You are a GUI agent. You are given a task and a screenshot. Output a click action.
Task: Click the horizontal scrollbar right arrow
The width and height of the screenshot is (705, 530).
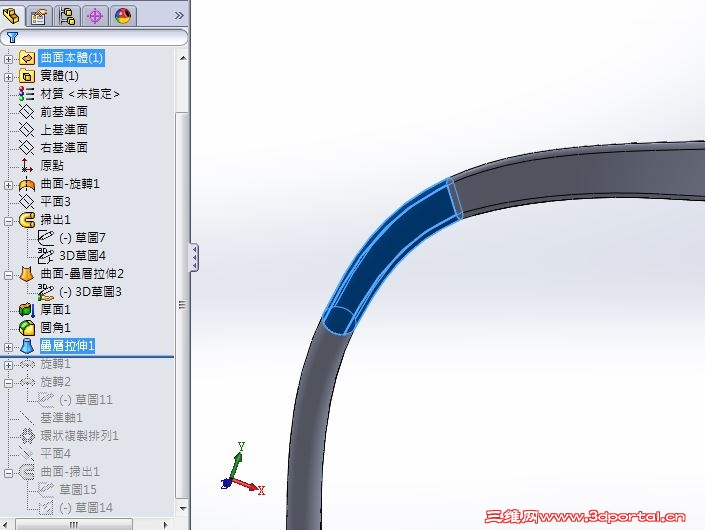tap(165, 525)
